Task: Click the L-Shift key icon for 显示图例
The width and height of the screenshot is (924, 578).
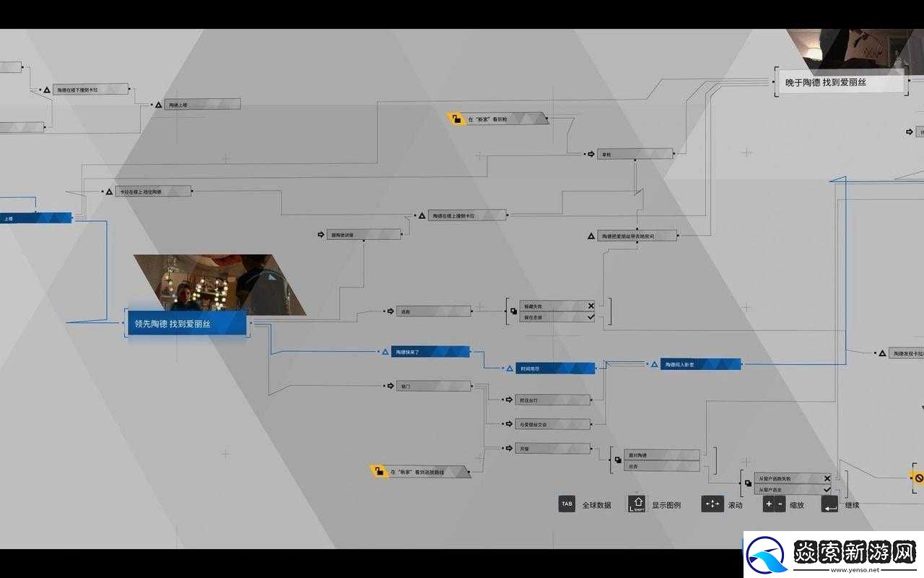Action: [x=637, y=504]
